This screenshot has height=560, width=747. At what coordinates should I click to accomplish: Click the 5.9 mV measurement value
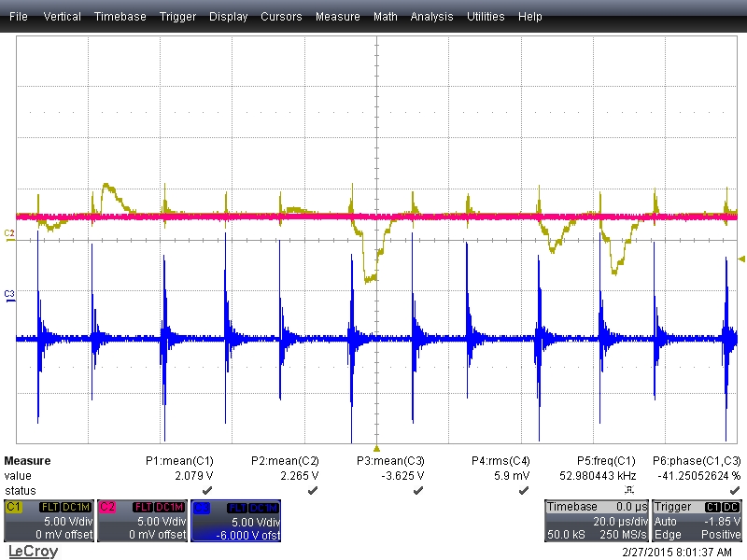(512, 476)
